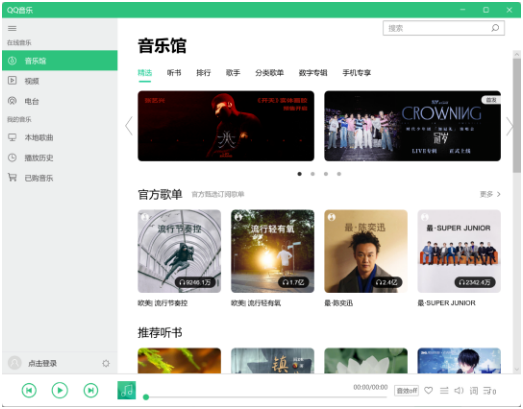The height and width of the screenshot is (409, 523).
Task: Click the user avatar icon
Action: pyautogui.click(x=15, y=363)
